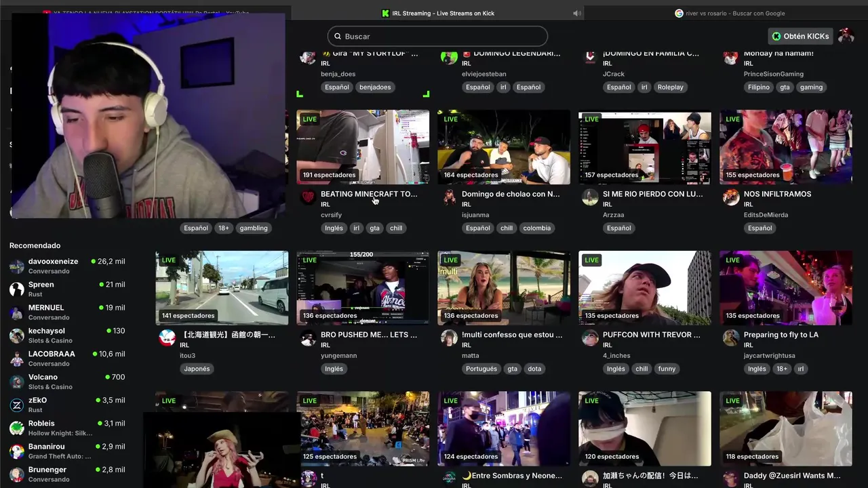Open SI ME RIO PIERDO stream title
Image resolution: width=868 pixels, height=488 pixels.
[652, 194]
